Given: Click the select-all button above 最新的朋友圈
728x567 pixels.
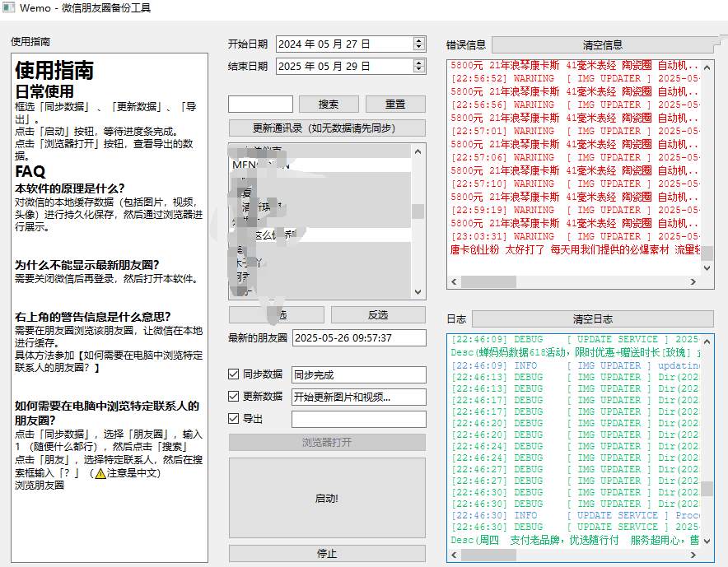Looking at the screenshot, I should 276,315.
